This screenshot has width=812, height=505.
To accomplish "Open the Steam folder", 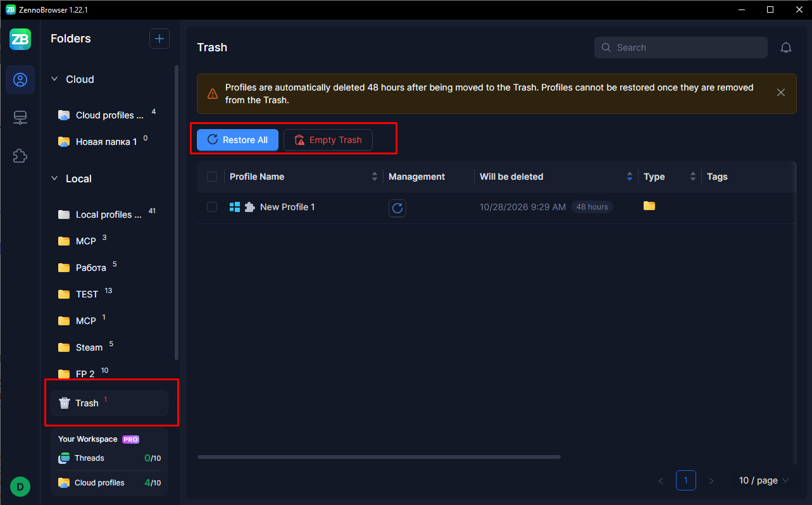I will (x=109, y=347).
